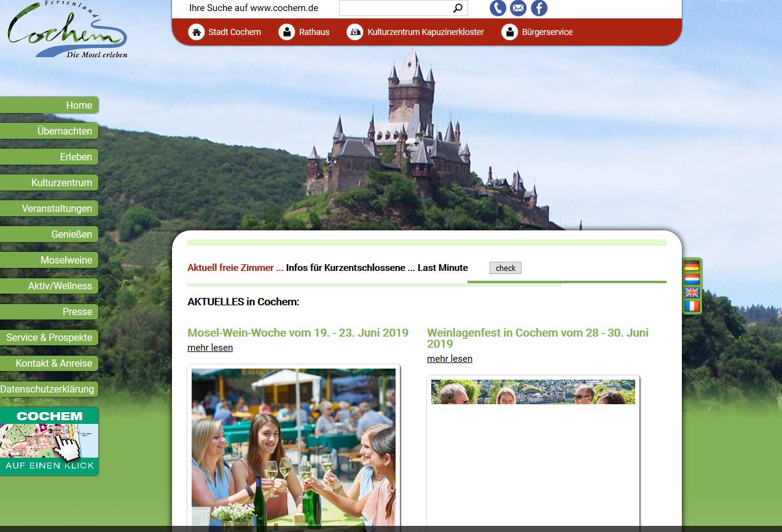Viewport: 782px width, 532px height.
Task: Click 'Aktuell freie Zimmer ...' text
Action: click(235, 268)
